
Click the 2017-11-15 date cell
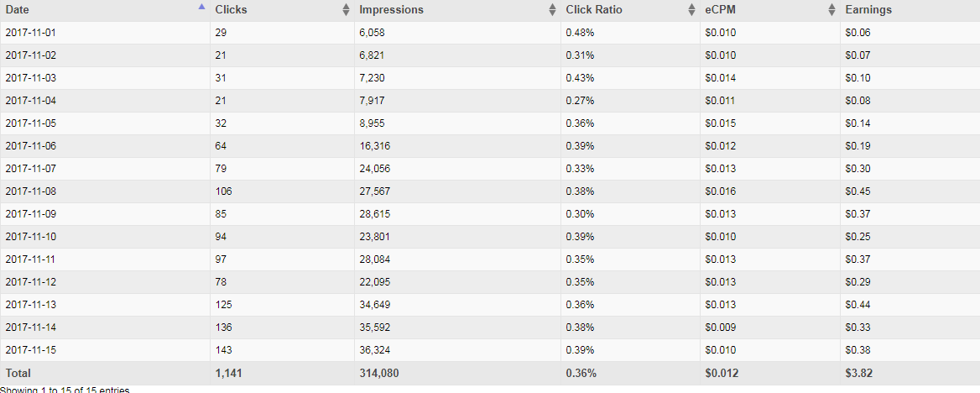tap(30, 350)
